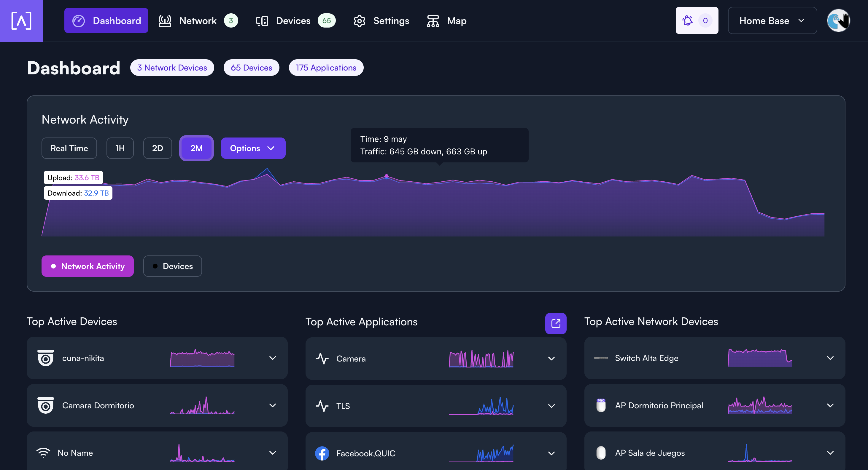Screen dimensions: 868x470
Task: Open the Map page
Action: [446, 20]
